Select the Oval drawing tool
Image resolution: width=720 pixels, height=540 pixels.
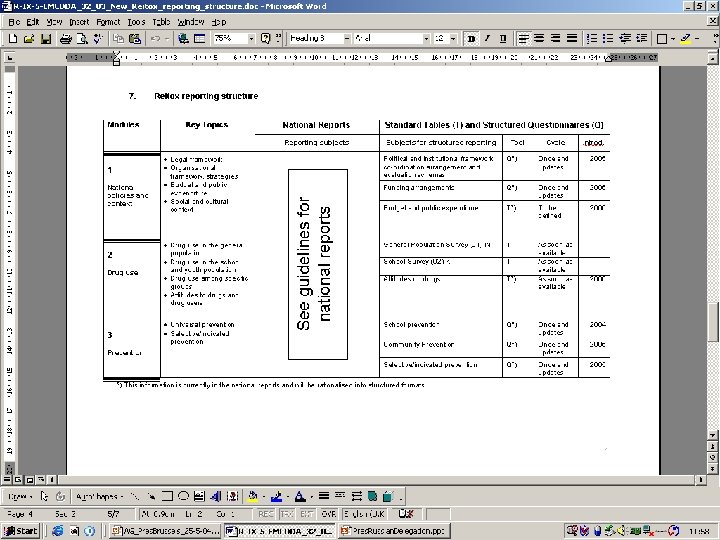pos(183,496)
